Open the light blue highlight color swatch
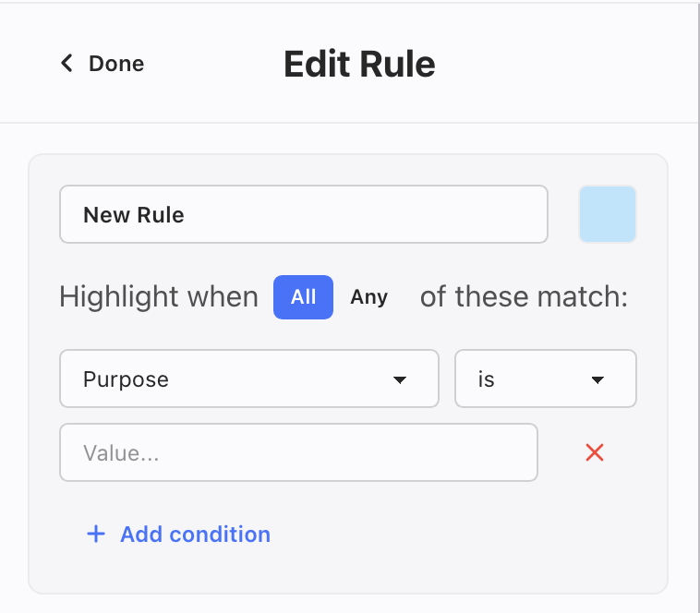 (607, 214)
